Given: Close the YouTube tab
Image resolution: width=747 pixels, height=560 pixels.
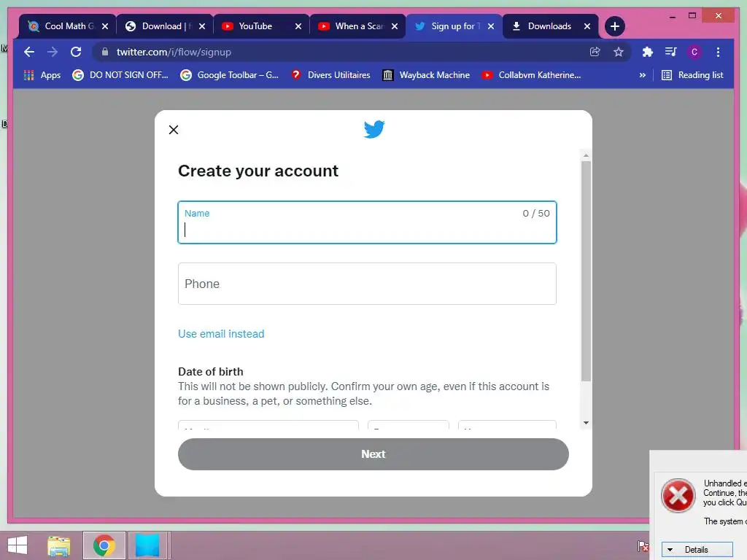Looking at the screenshot, I should coord(298,26).
